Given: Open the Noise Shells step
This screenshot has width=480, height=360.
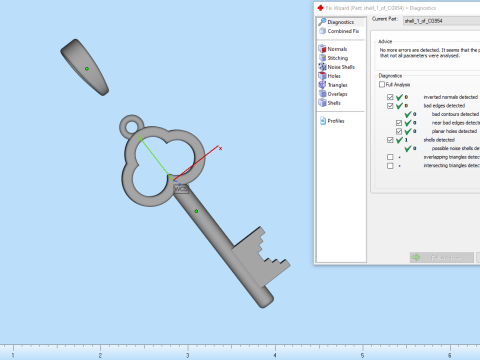Looking at the screenshot, I should click(x=337, y=67).
